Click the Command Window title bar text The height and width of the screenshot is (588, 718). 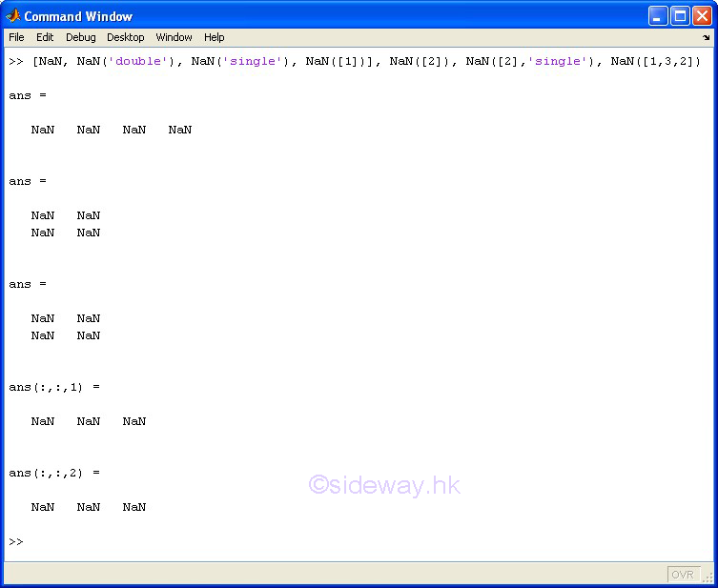coord(78,16)
